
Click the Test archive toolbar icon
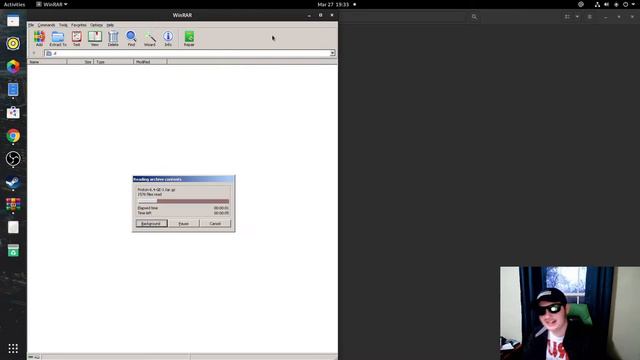point(76,38)
